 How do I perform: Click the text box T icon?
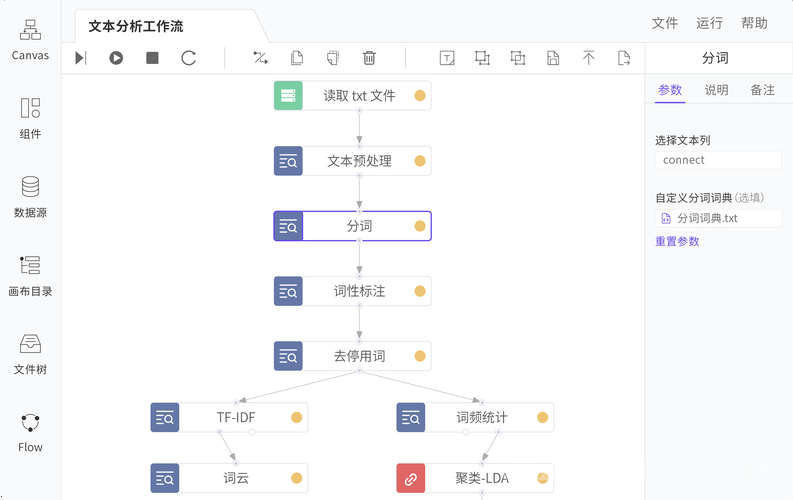pyautogui.click(x=447, y=58)
